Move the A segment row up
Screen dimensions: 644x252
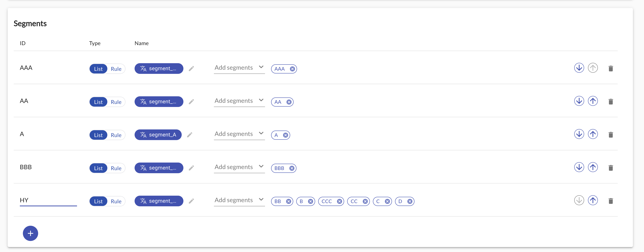(593, 134)
